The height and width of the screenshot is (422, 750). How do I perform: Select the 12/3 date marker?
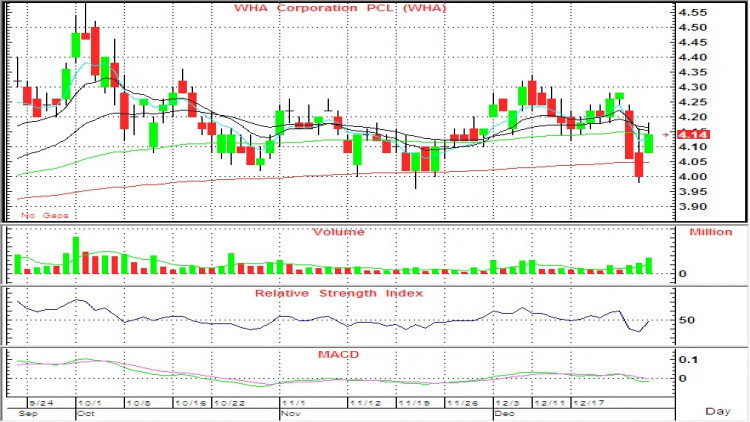coord(507,403)
